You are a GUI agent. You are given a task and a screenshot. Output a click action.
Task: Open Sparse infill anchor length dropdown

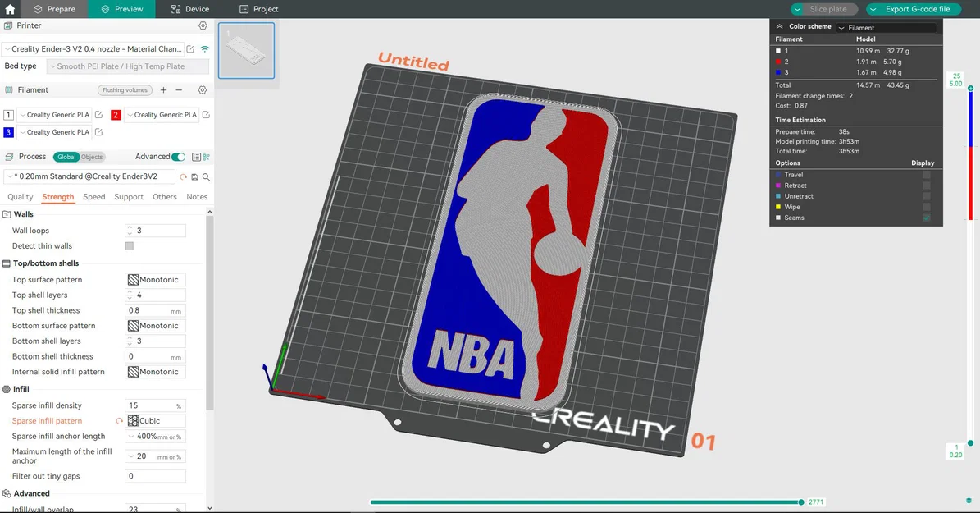[156, 436]
